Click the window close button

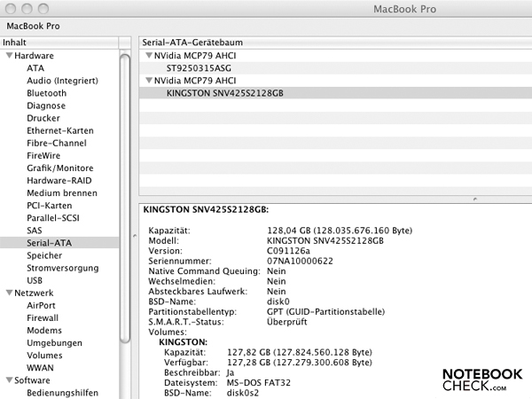point(11,9)
